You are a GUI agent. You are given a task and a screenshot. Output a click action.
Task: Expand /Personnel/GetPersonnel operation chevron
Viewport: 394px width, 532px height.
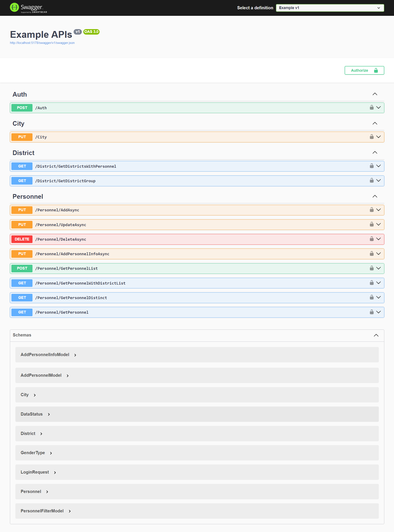click(378, 312)
